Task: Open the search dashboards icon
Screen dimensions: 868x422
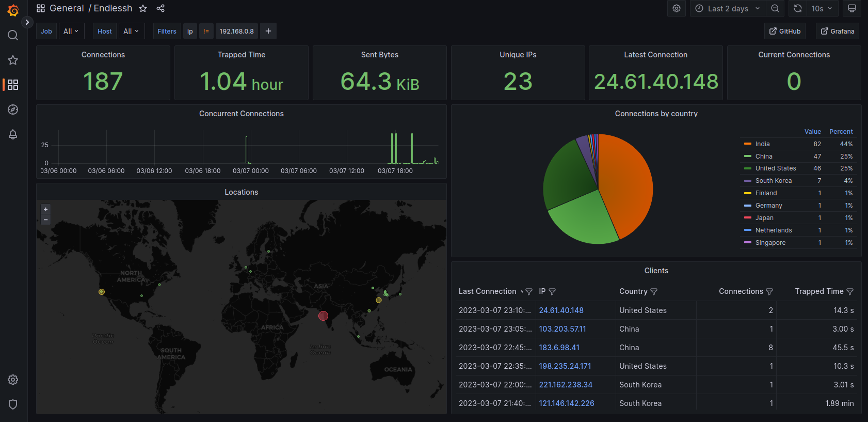Action: (x=13, y=35)
